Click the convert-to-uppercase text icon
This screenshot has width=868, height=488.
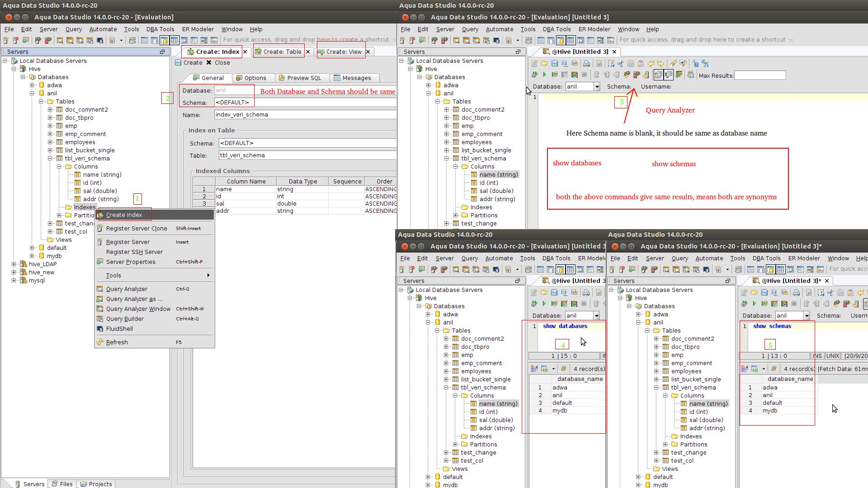click(x=705, y=64)
